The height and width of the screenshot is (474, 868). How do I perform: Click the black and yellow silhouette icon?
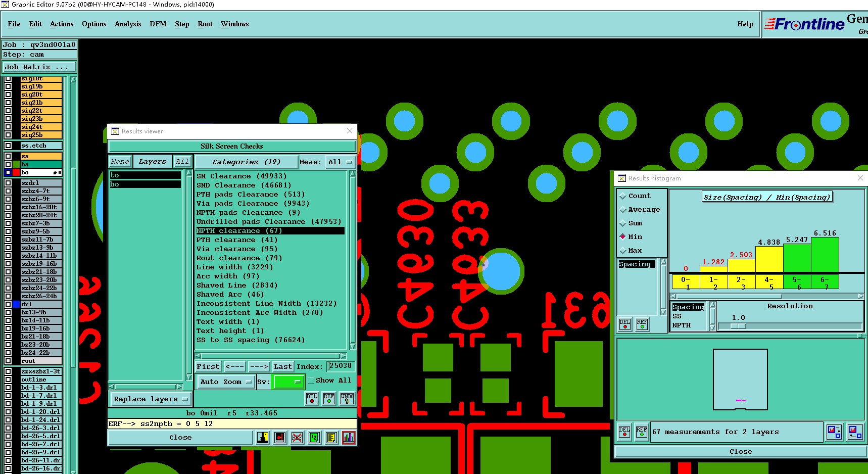pos(263,438)
